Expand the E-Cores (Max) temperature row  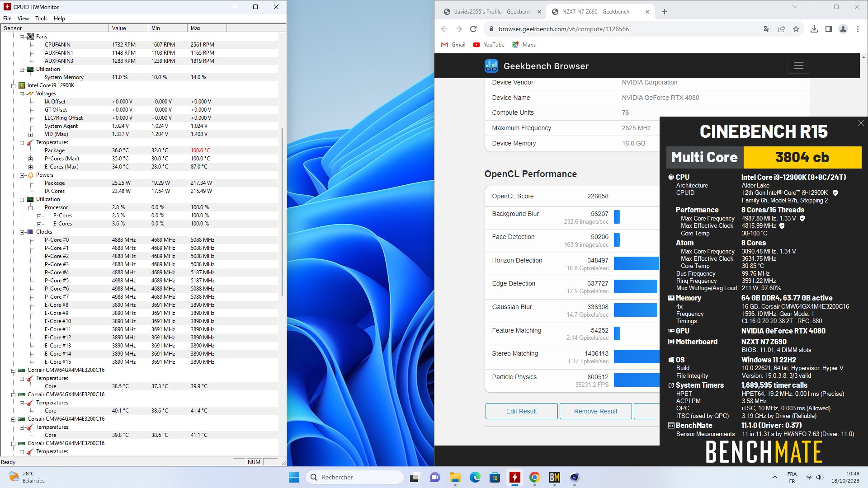tap(30, 167)
